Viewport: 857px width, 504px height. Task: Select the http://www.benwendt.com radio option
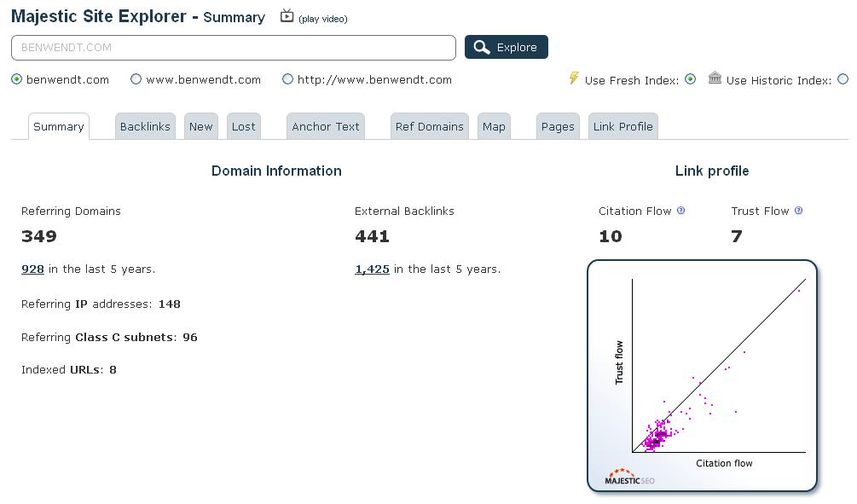coord(287,79)
